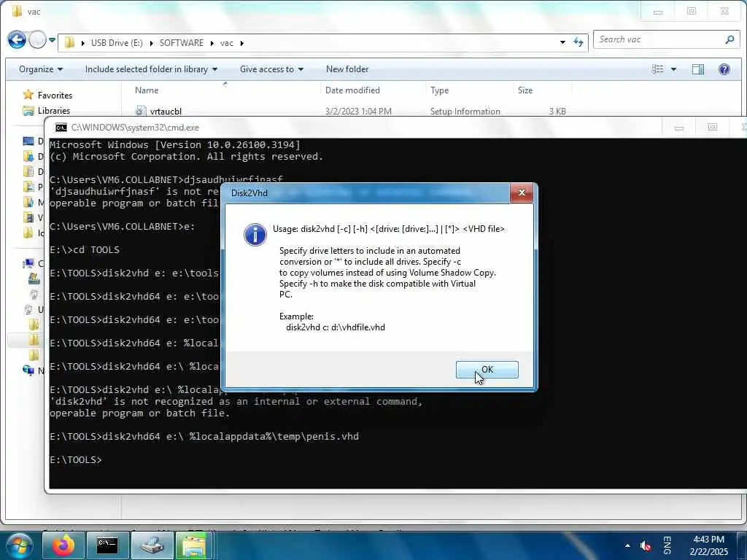This screenshot has height=560, width=747.
Task: Click the Favorites star icon
Action: point(28,95)
